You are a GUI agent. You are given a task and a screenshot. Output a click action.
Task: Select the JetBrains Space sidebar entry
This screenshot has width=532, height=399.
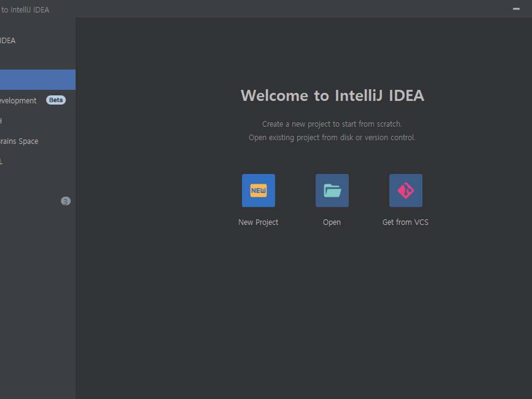click(x=20, y=141)
